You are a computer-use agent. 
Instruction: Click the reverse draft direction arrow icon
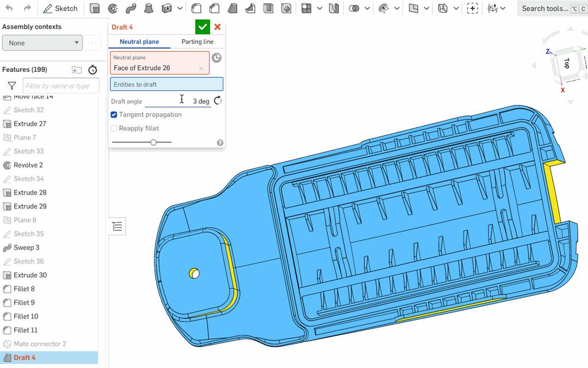point(217,100)
